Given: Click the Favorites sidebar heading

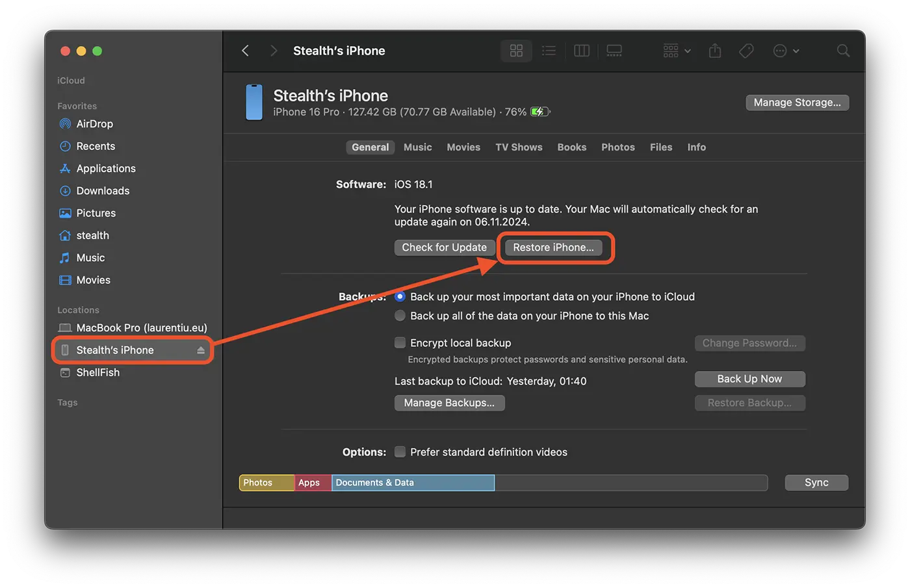Looking at the screenshot, I should click(77, 106).
